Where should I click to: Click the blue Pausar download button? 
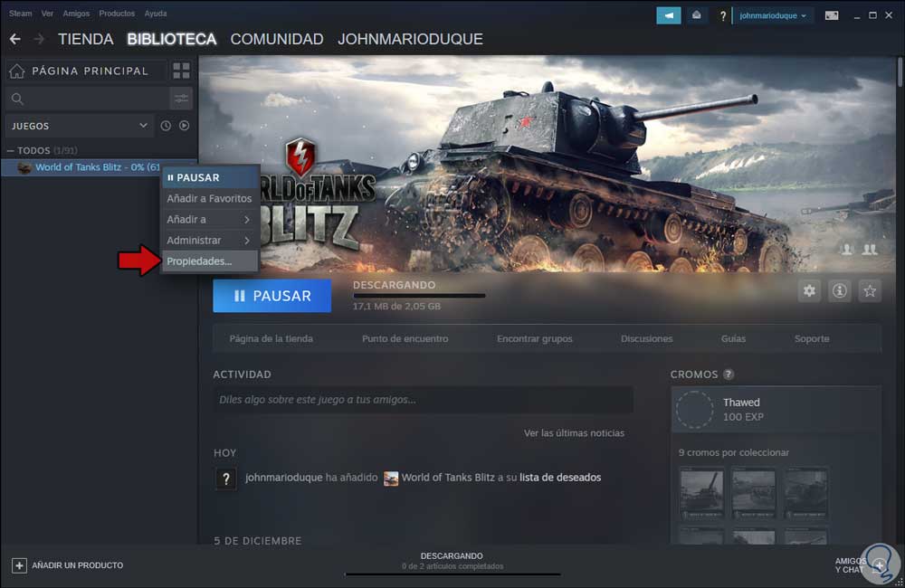[271, 296]
